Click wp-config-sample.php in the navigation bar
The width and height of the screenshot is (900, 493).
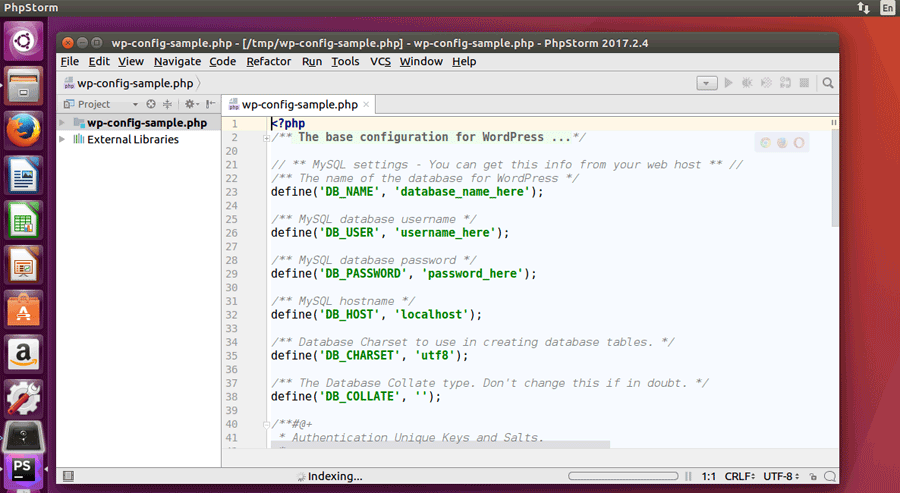point(135,83)
